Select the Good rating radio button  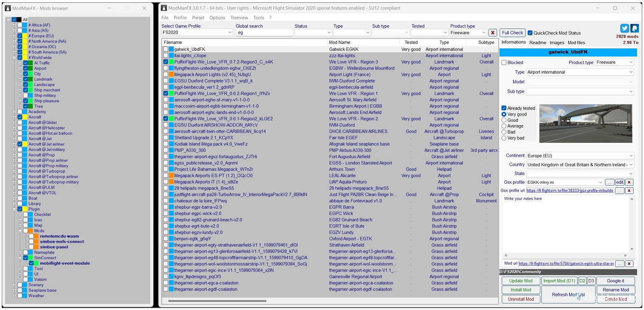click(504, 120)
